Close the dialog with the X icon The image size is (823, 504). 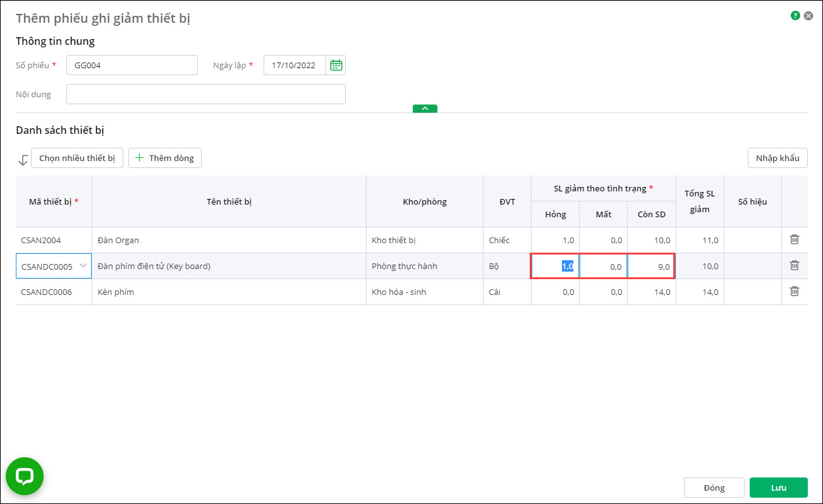(x=808, y=16)
